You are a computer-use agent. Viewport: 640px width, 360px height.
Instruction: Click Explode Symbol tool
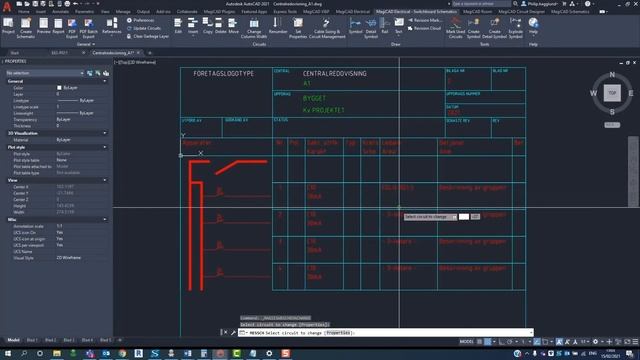(x=515, y=28)
